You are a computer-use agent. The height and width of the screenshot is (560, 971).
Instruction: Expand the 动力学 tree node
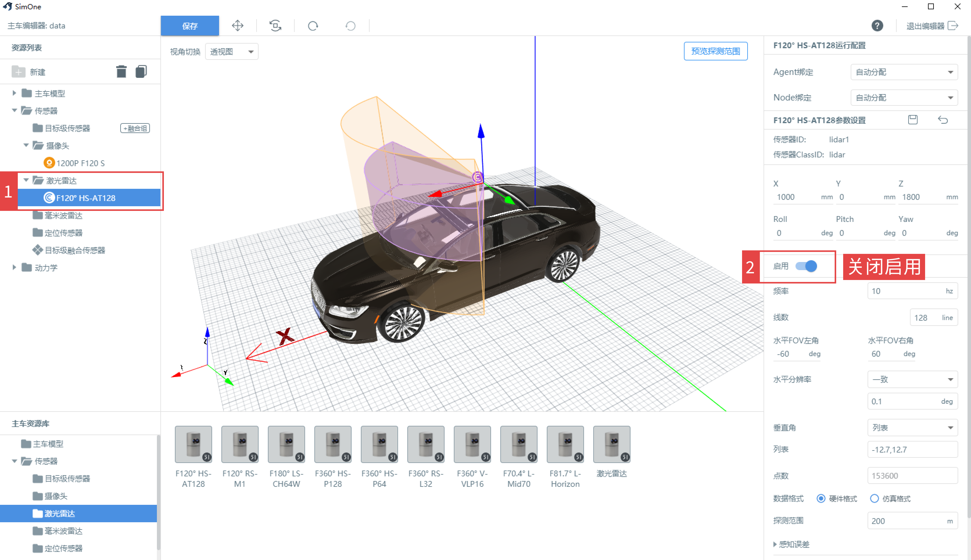[x=14, y=267]
